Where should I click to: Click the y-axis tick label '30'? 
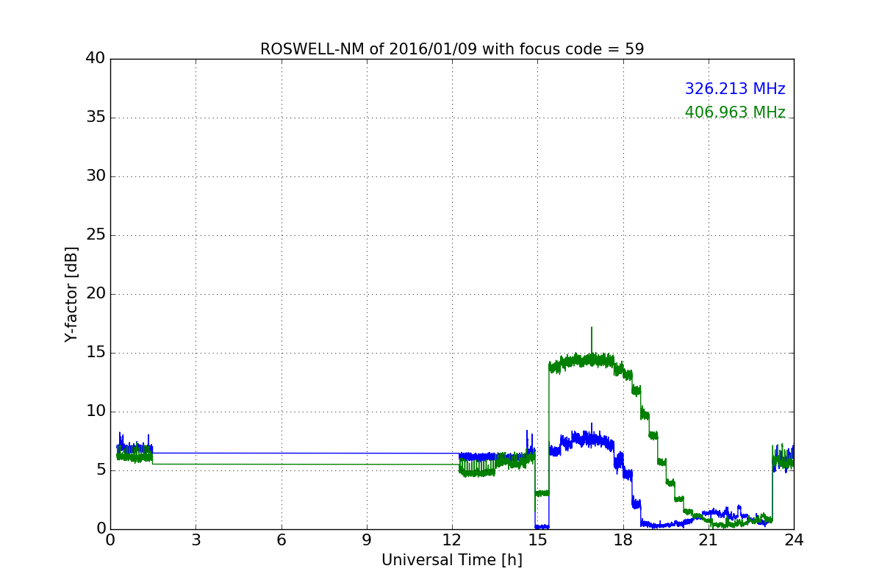pyautogui.click(x=96, y=176)
